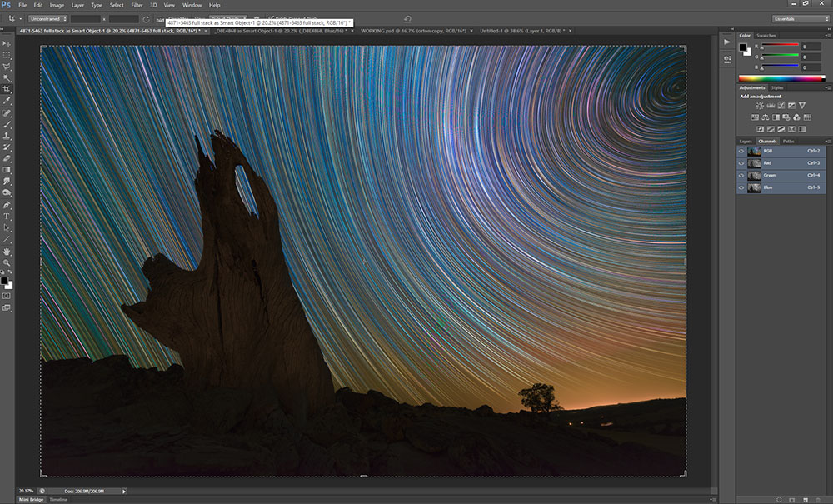Screen dimensions: 833x504
Task: Select the Healing Brush tool
Action: [x=7, y=113]
